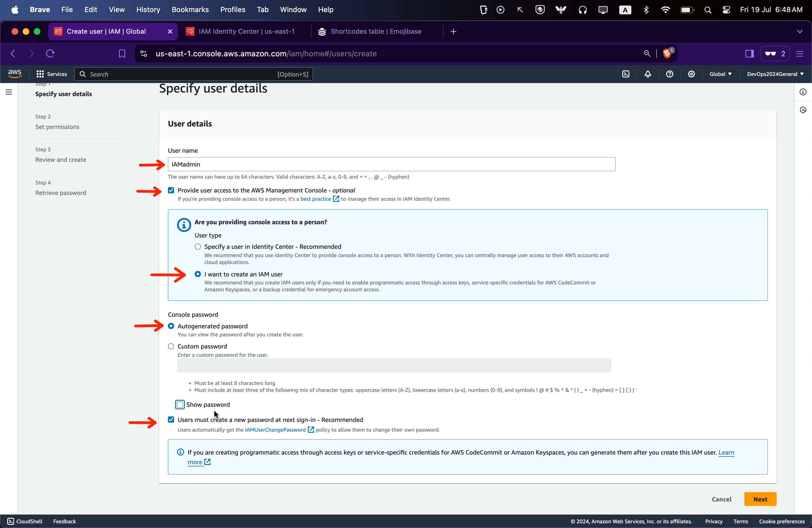The height and width of the screenshot is (528, 812).
Task: Expand the Global region dropdown
Action: (x=720, y=74)
